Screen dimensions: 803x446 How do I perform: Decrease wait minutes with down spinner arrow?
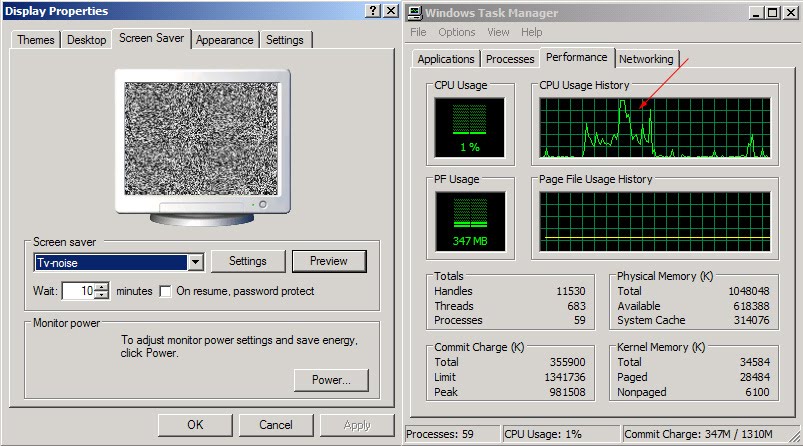101,296
